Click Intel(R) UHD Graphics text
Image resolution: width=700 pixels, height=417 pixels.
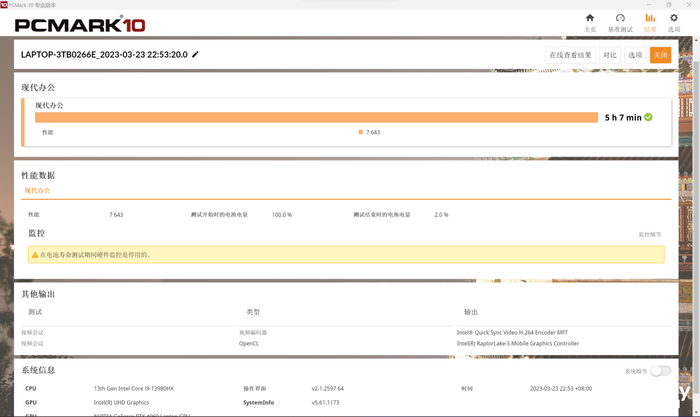point(121,402)
